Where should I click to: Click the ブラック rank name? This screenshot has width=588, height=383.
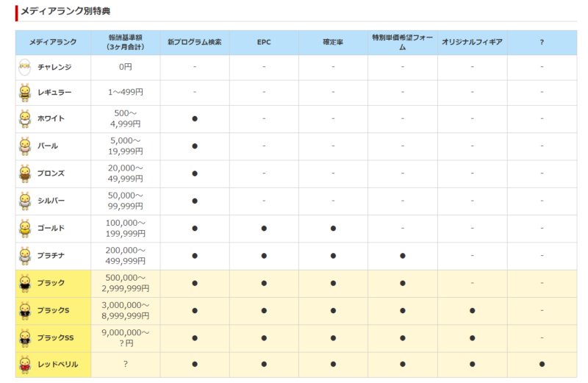[51, 283]
